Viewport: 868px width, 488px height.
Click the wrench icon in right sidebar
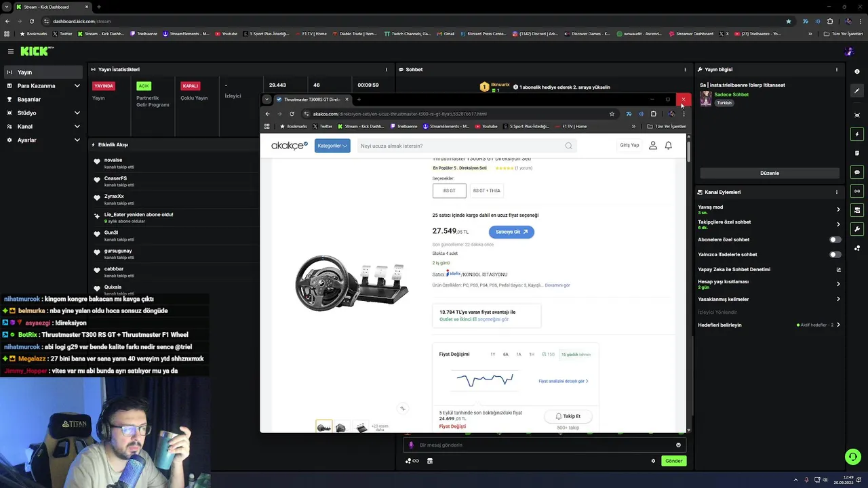pos(857,229)
